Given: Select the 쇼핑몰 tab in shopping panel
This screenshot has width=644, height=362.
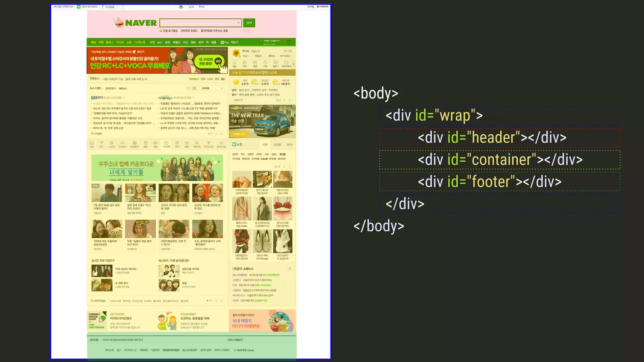Looking at the screenshot, I should coord(277,145).
